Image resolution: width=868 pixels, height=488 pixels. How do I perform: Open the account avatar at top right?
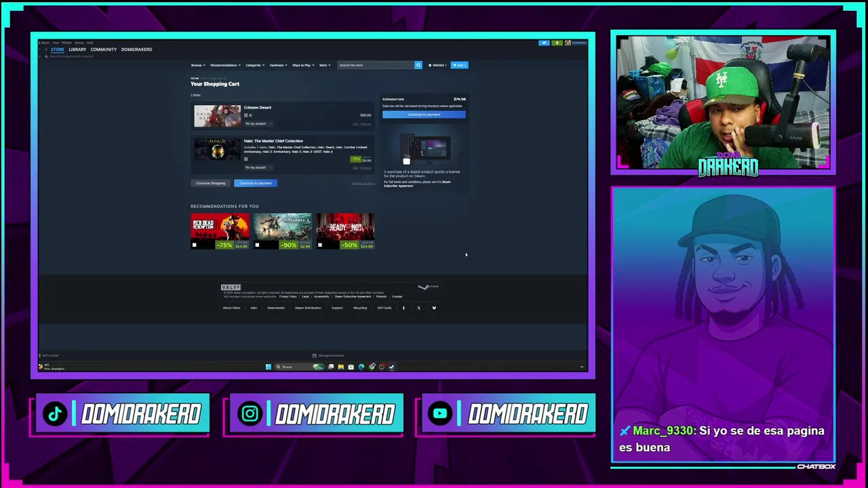click(568, 43)
